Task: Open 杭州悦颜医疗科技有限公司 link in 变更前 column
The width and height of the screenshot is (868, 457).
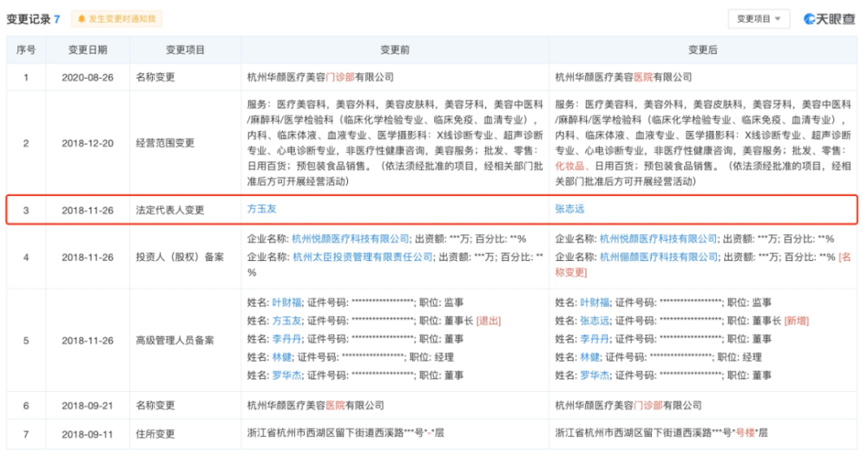Action: (x=351, y=239)
